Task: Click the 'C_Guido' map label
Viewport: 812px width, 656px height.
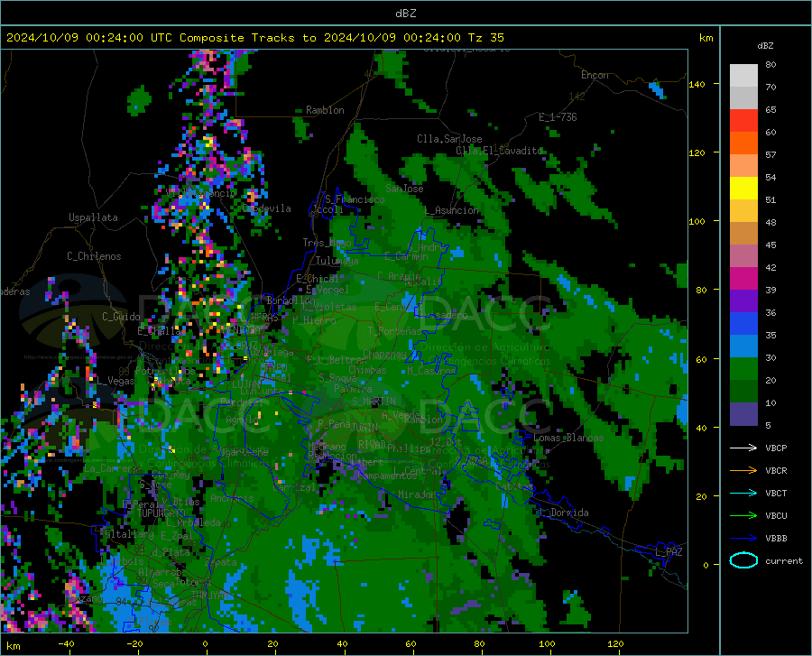Action: coord(121,317)
